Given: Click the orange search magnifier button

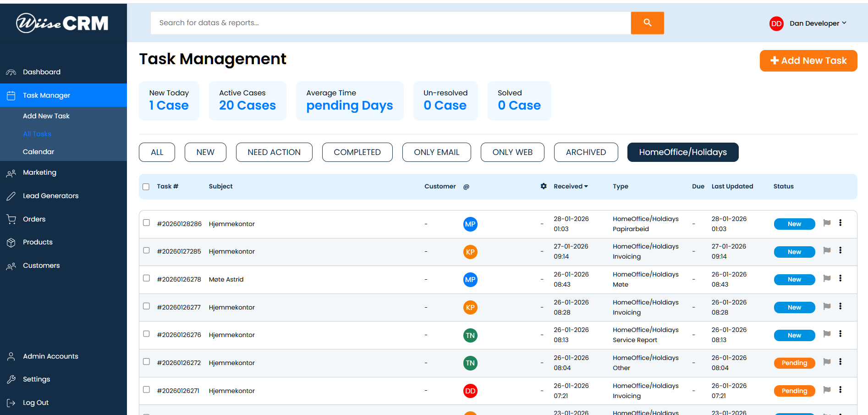Looking at the screenshot, I should pyautogui.click(x=647, y=23).
